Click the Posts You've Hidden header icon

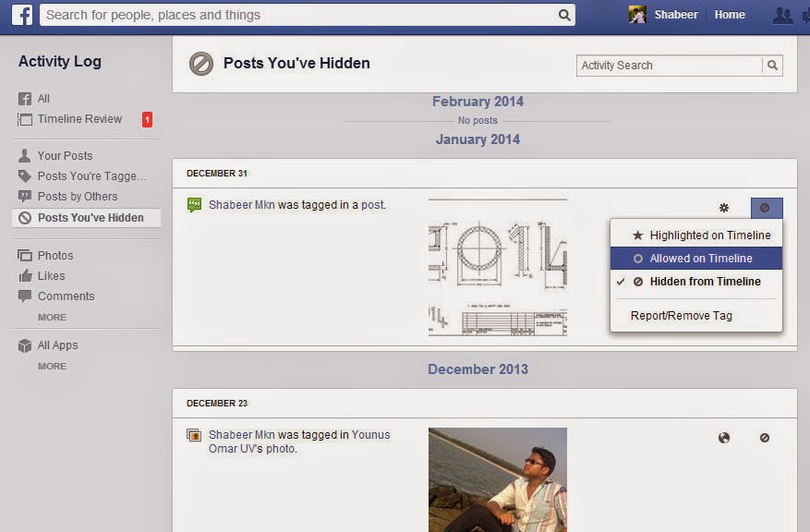point(201,64)
